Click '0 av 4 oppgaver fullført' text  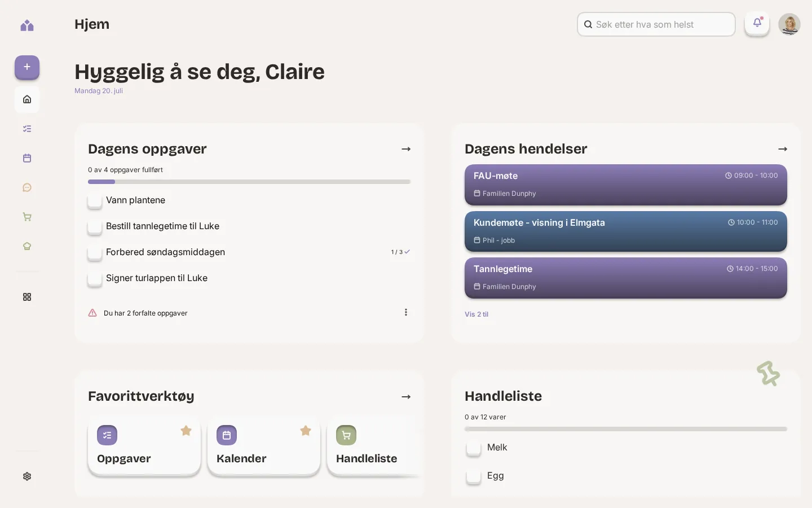click(x=125, y=170)
